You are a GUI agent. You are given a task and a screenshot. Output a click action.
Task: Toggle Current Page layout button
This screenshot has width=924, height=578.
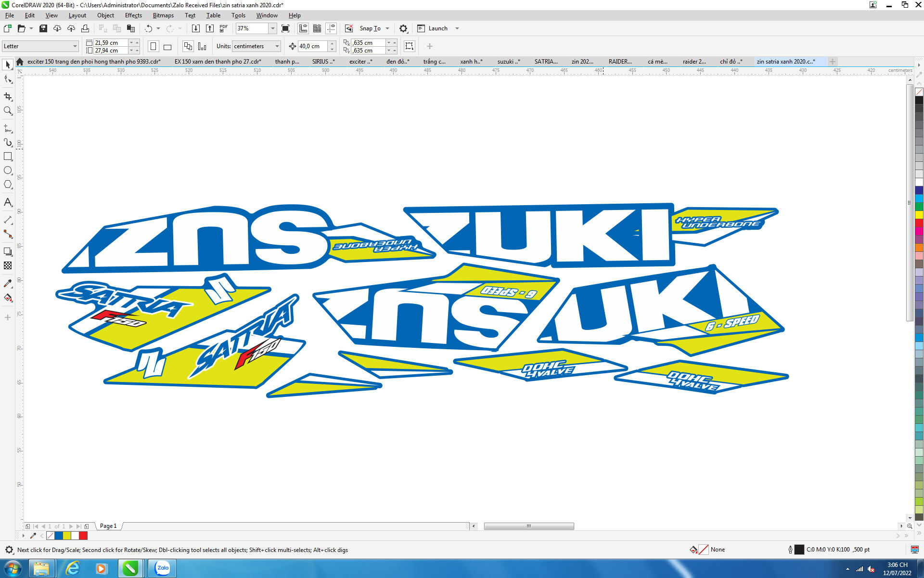[x=202, y=46]
